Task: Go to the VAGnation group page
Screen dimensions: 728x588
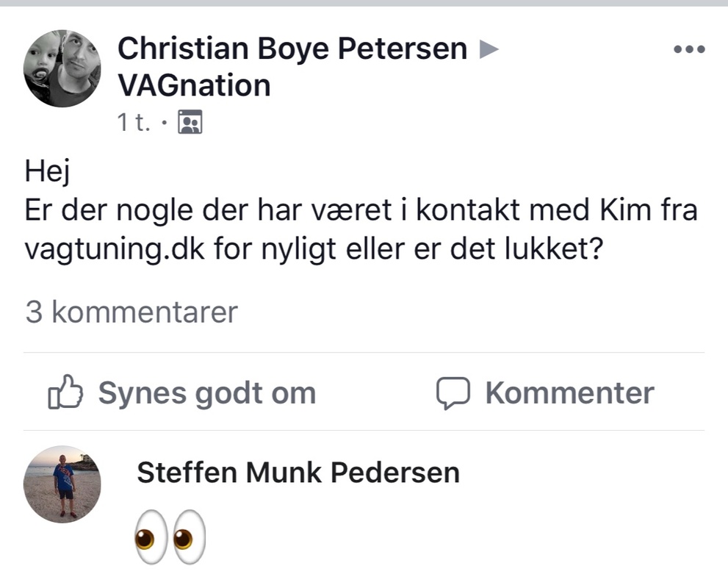Action: 194,86
